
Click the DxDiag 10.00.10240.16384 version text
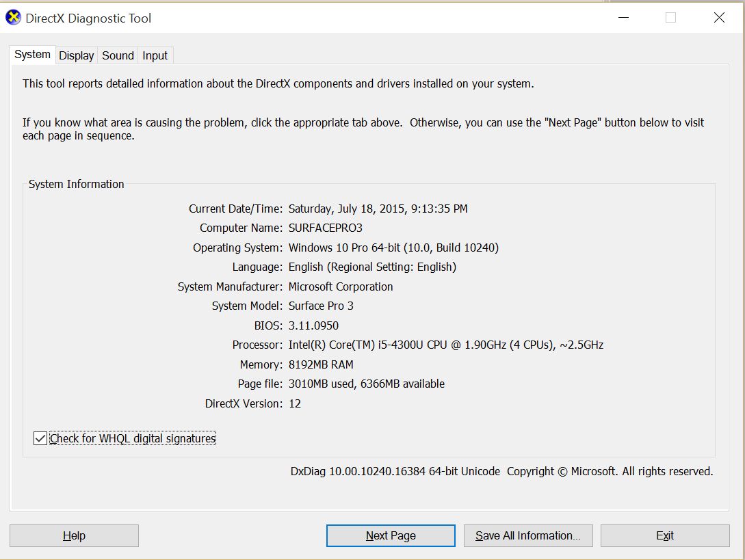(395, 471)
